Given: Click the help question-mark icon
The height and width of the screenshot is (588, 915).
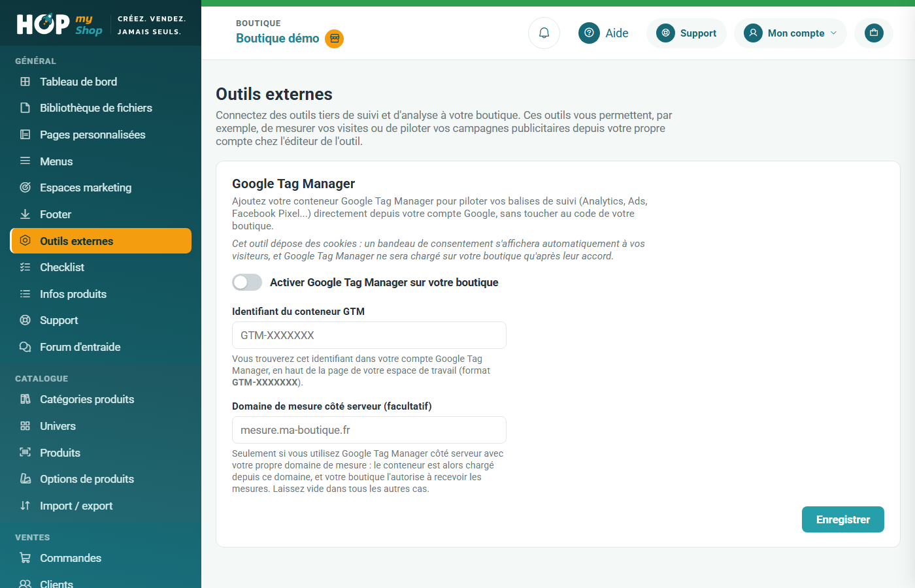Looking at the screenshot, I should (589, 33).
